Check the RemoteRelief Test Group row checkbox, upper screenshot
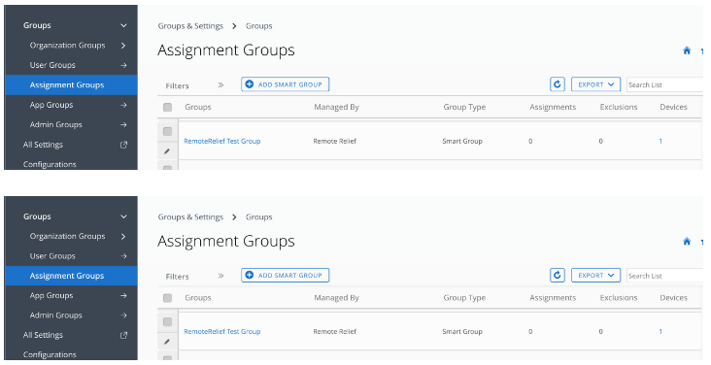This screenshot has width=711, height=365. (167, 131)
